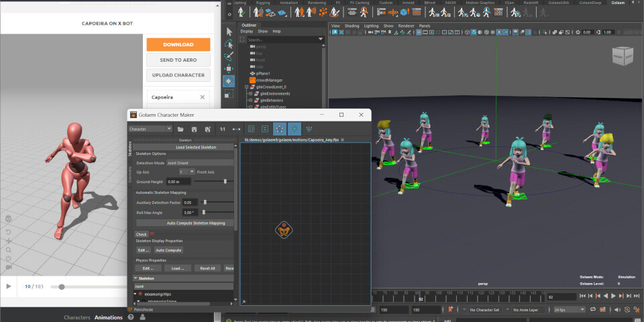Image resolution: width=644 pixels, height=322 pixels.
Task: Expand glmCrowdLevel_0 in Outliner
Action: [247, 87]
